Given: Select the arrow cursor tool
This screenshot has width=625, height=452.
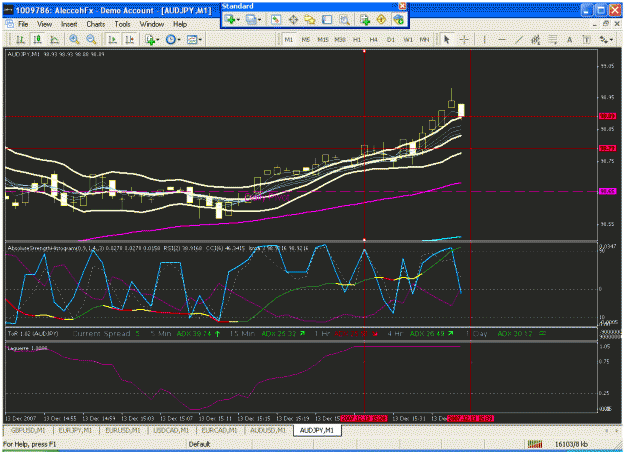Looking at the screenshot, I should 446,39.
